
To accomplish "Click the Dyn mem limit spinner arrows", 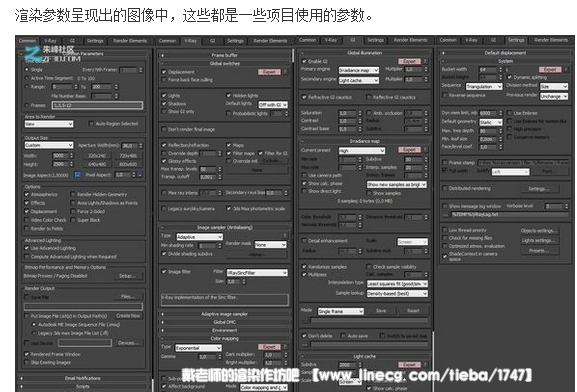I will coord(500,113).
